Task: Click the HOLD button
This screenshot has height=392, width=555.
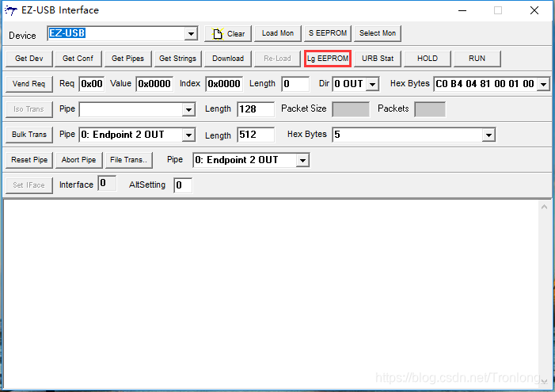Action: pyautogui.click(x=428, y=59)
